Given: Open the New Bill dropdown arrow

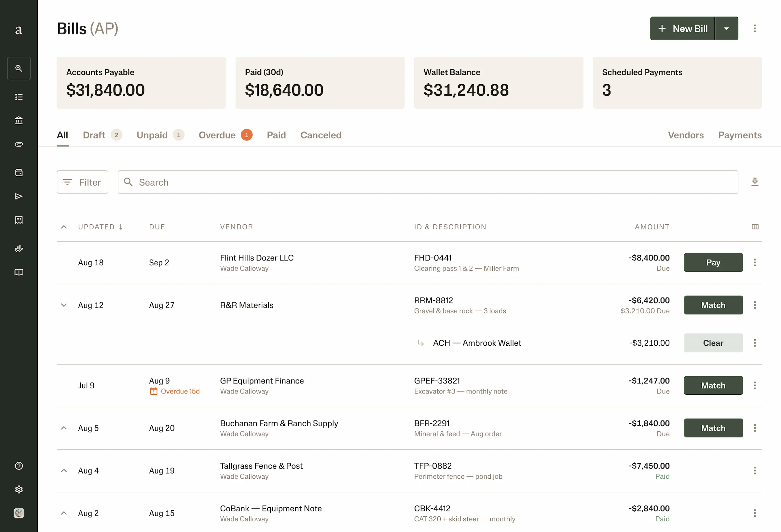Looking at the screenshot, I should point(727,28).
